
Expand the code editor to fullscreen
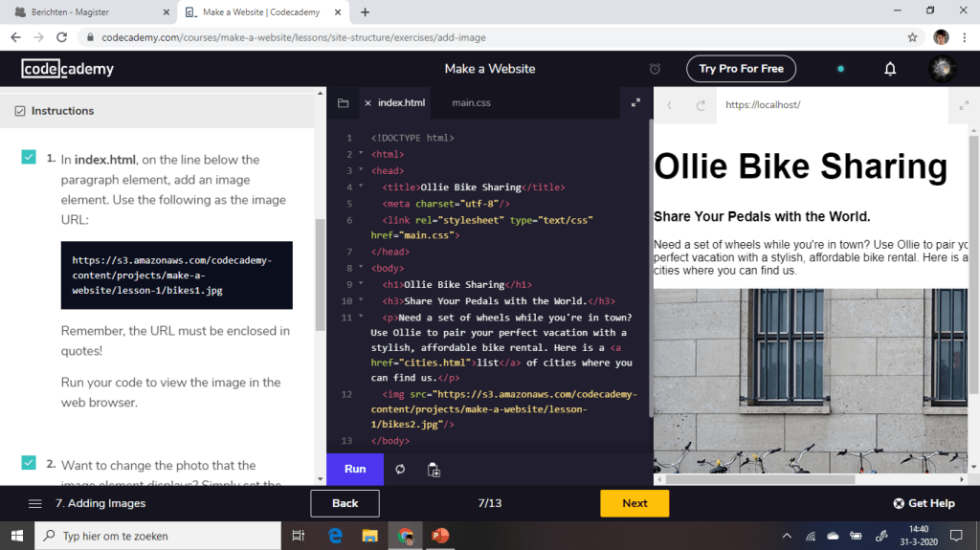click(635, 103)
